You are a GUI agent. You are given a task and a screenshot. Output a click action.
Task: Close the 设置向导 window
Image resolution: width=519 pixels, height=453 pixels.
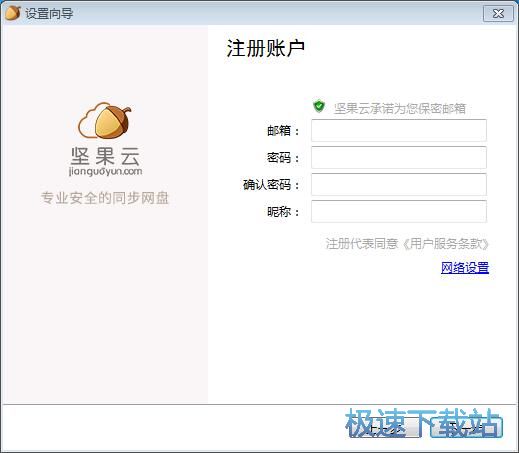[x=498, y=14]
